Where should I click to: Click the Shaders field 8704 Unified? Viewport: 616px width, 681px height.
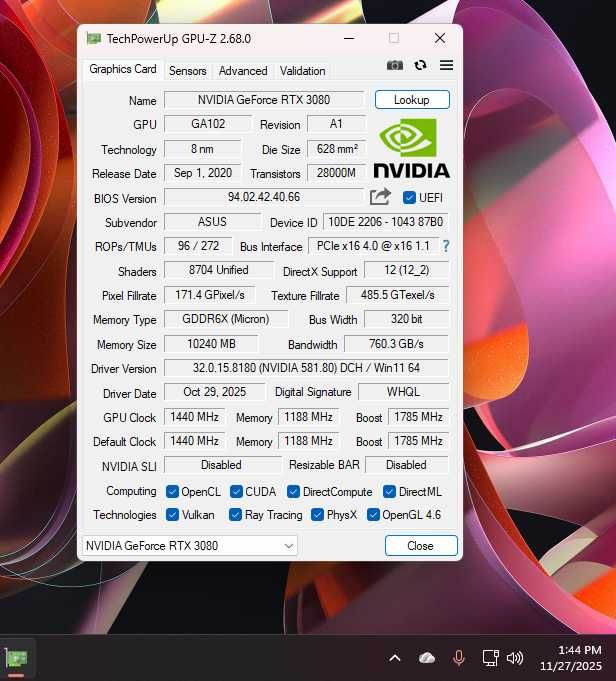[219, 270]
